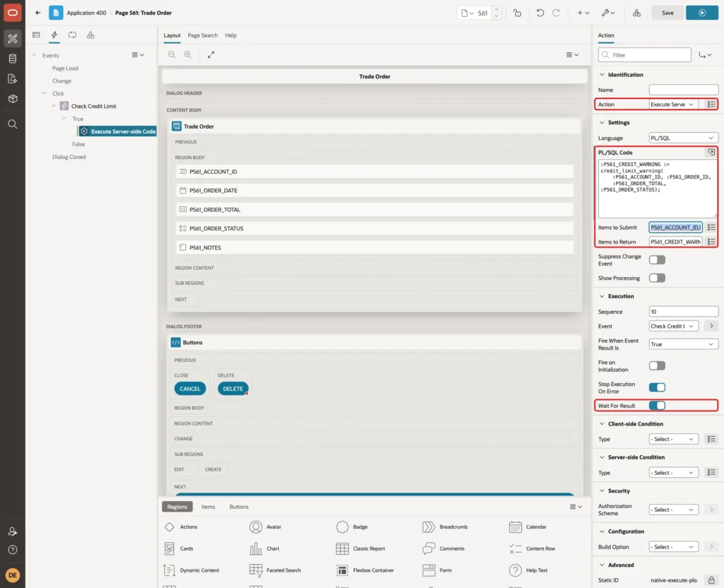
Task: Open Server-side Condition Type dropdown
Action: pyautogui.click(x=673, y=473)
